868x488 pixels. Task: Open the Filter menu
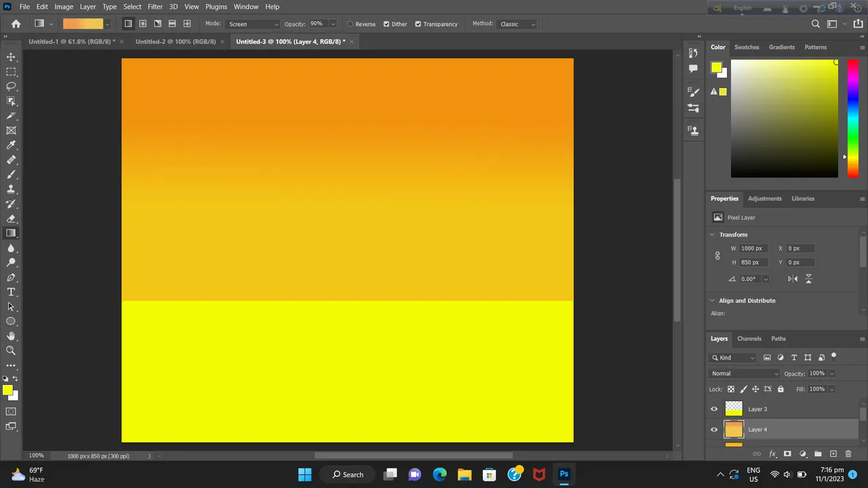point(155,7)
